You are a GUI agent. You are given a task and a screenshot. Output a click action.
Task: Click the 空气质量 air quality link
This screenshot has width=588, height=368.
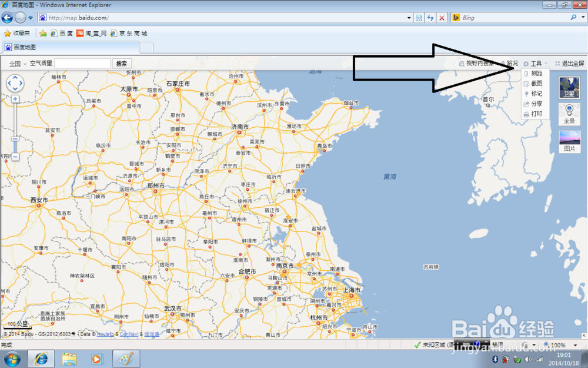(x=41, y=64)
